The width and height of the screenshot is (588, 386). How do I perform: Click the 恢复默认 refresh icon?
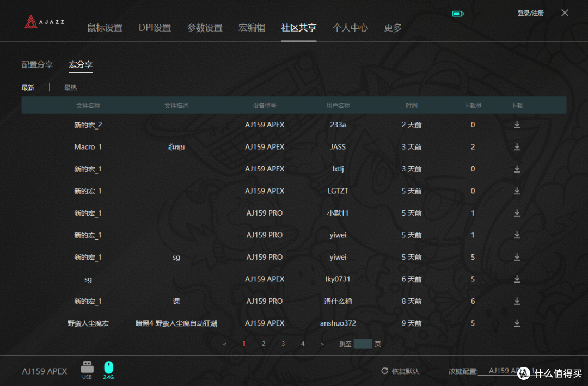tap(384, 371)
